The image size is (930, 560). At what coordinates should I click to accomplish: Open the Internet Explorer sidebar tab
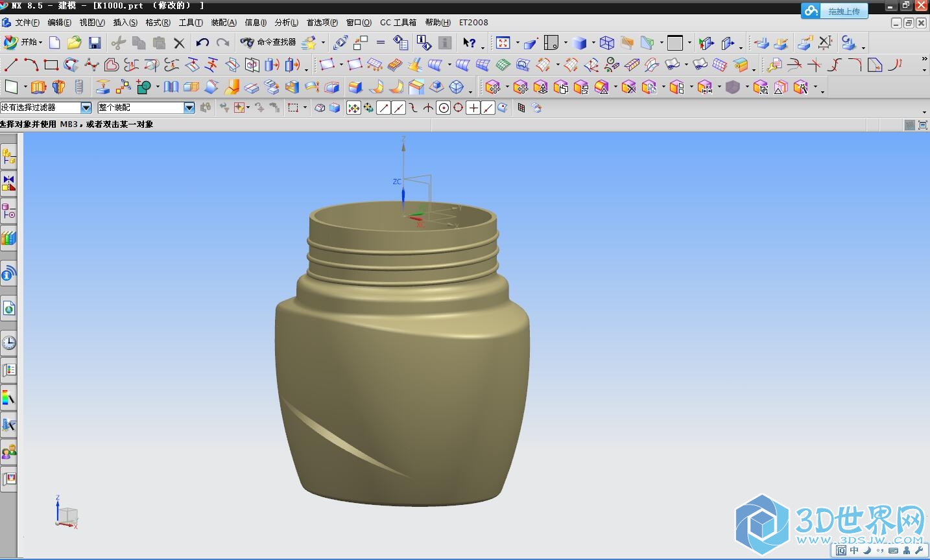(x=8, y=309)
